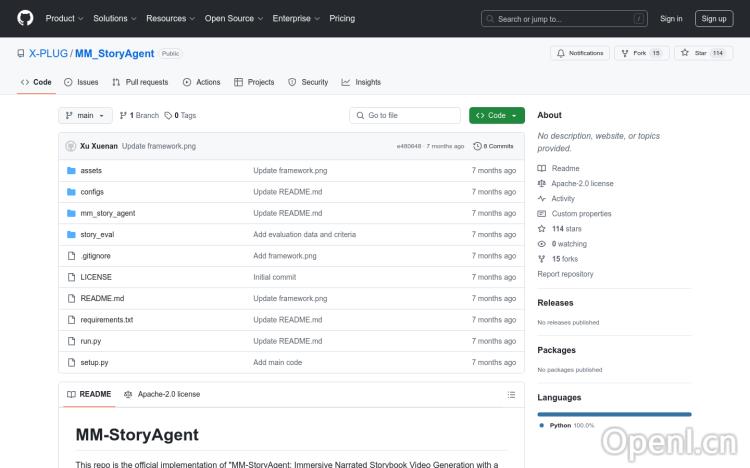This screenshot has height=468, width=750.
Task: Expand the main branch dropdown
Action: tap(85, 115)
